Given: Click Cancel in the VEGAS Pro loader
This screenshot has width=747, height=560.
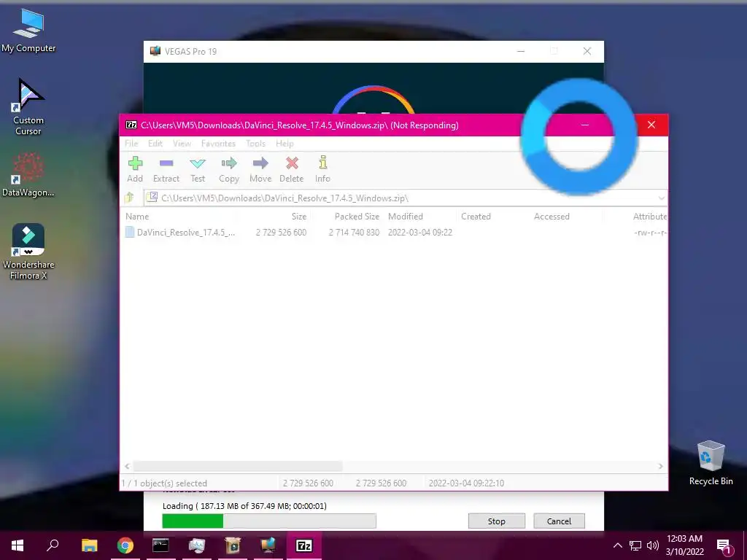Looking at the screenshot, I should 559,521.
